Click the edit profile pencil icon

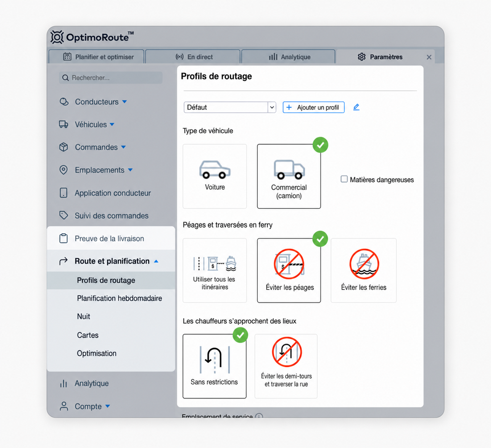click(x=356, y=107)
